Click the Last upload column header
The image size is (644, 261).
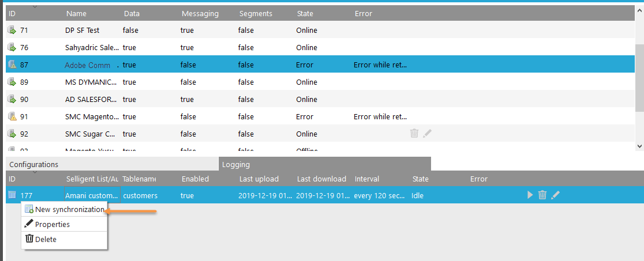coord(259,179)
